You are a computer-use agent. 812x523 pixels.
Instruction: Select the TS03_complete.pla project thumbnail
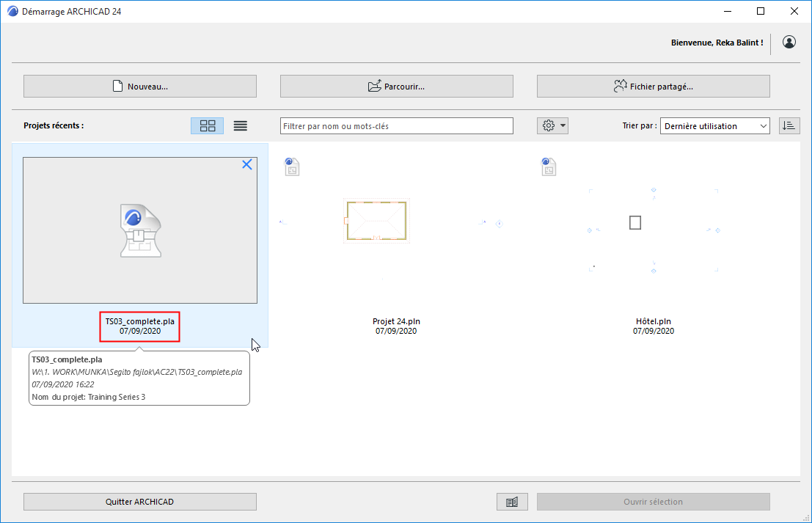point(140,230)
